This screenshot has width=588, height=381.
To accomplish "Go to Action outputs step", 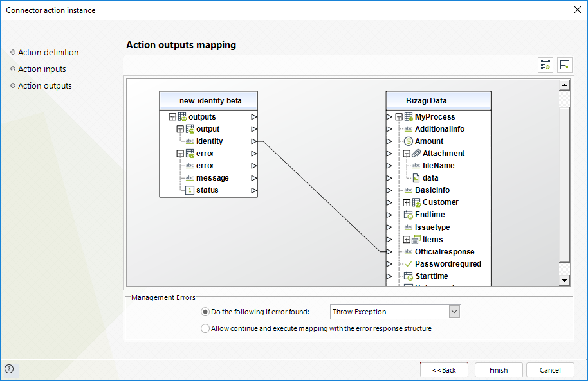I will pos(44,86).
